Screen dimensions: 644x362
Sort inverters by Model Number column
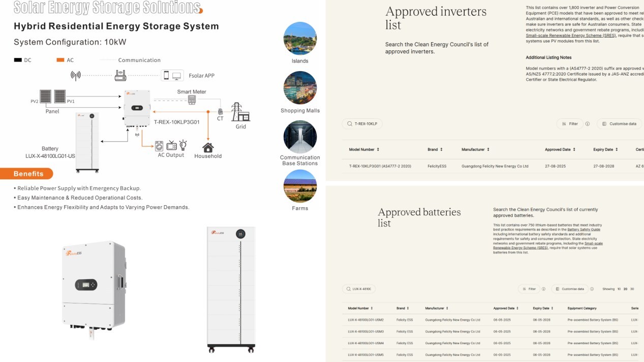pyautogui.click(x=364, y=150)
